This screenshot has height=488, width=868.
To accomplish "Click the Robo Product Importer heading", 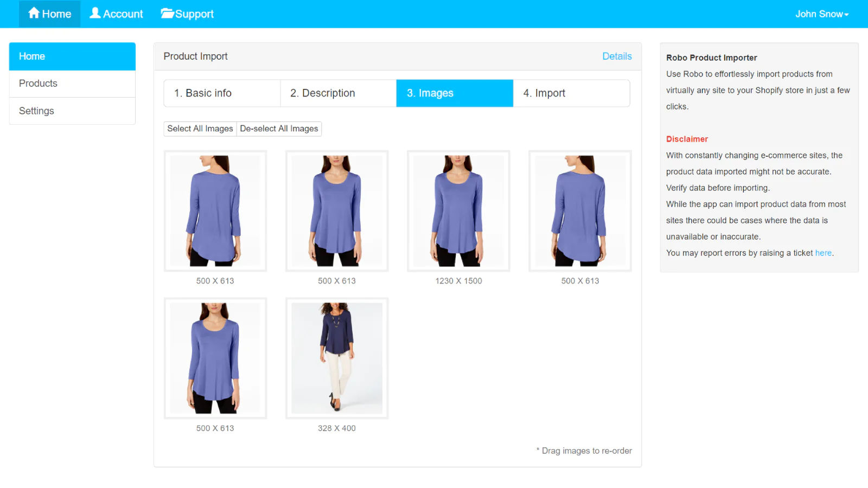I will (x=712, y=58).
